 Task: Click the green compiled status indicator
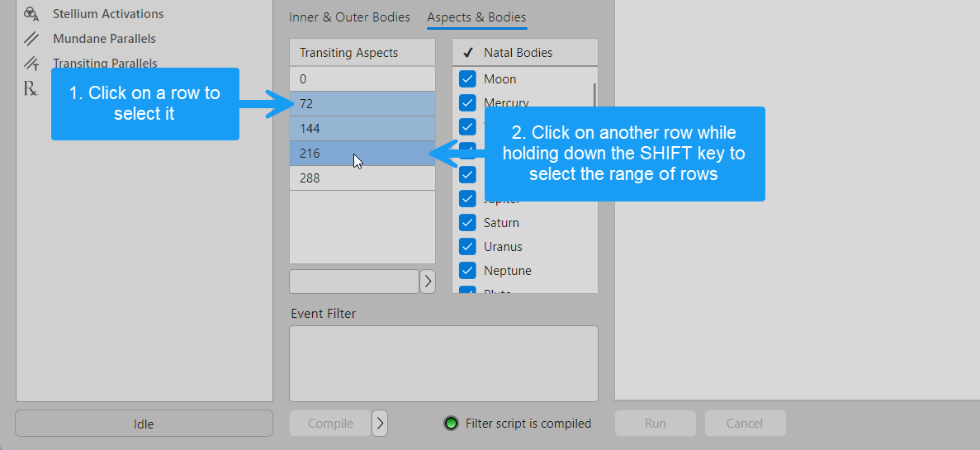click(x=451, y=423)
